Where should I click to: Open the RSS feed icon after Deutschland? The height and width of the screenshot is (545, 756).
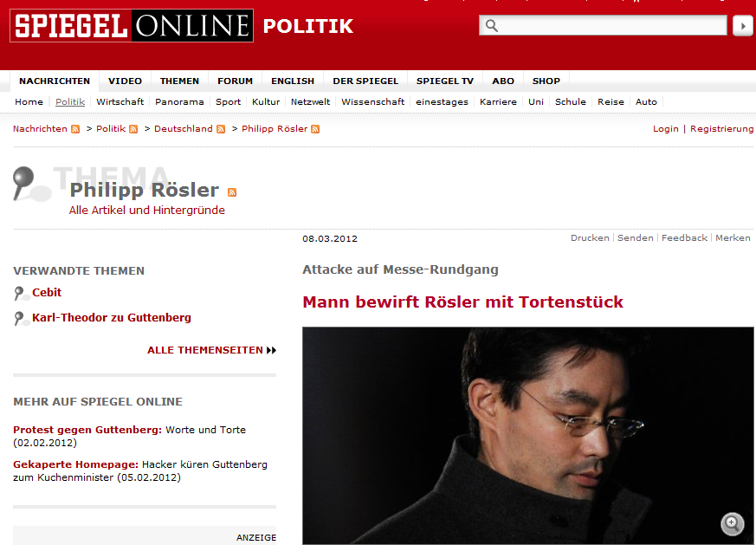point(221,129)
